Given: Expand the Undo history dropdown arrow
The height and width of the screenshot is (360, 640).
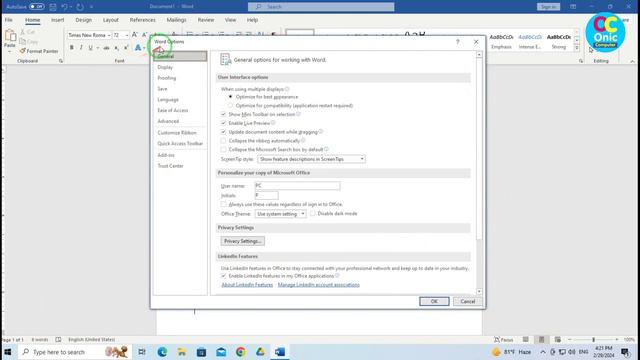Looking at the screenshot, I should tap(71, 7).
